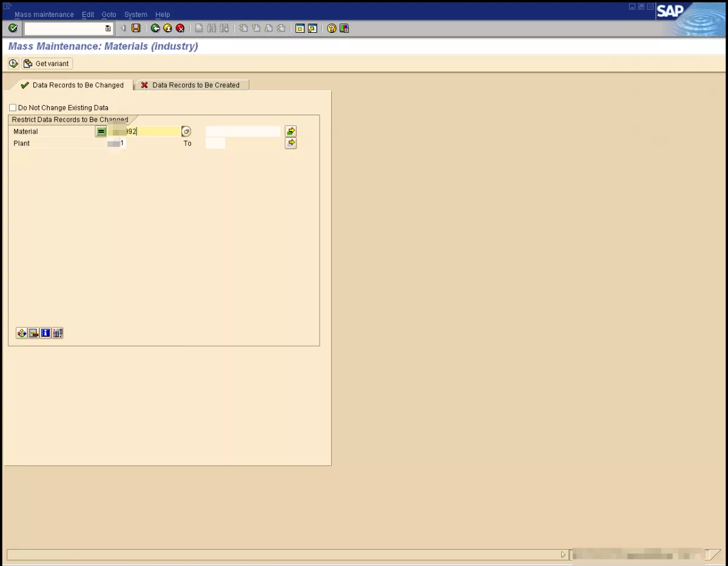Open the Goto menu

pos(109,15)
